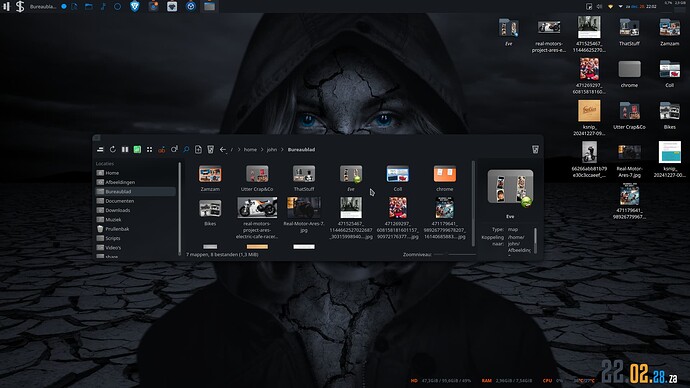Select Bureaublad in the places sidebar

(x=136, y=191)
